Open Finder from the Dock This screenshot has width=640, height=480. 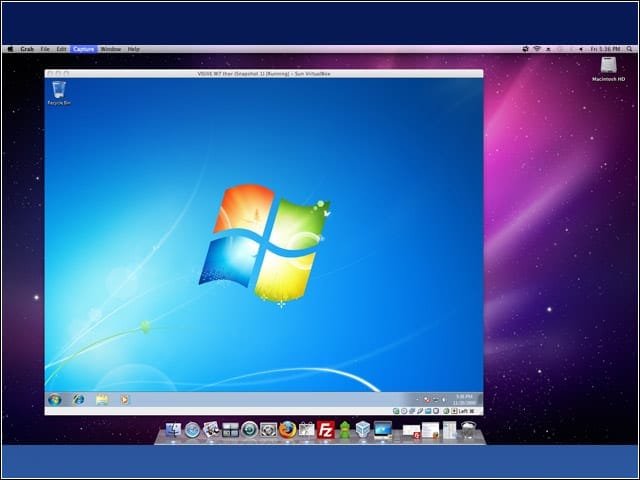pyautogui.click(x=173, y=431)
